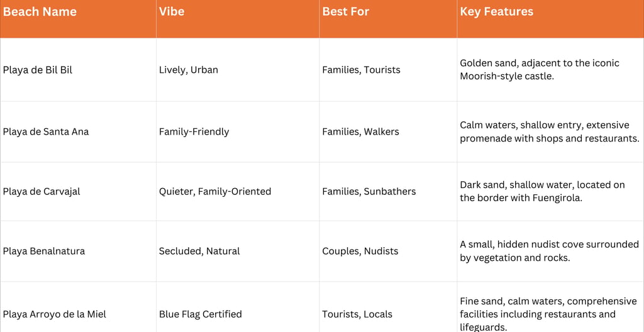The image size is (644, 332).
Task: Click the Blue Flag Certified cell
Action: (237, 307)
